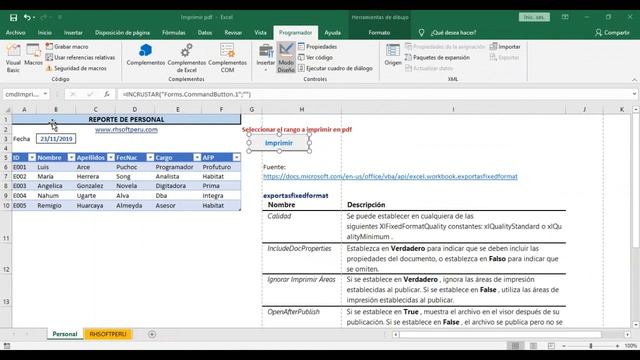640x360 pixels.
Task: Open the AFP filter dropdown
Action: pyautogui.click(x=236, y=158)
